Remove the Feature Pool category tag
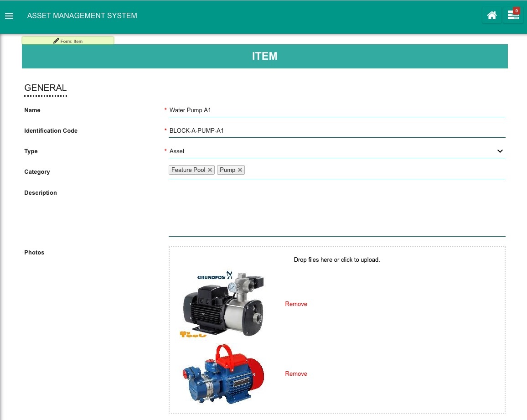The image size is (527, 420). click(x=210, y=170)
